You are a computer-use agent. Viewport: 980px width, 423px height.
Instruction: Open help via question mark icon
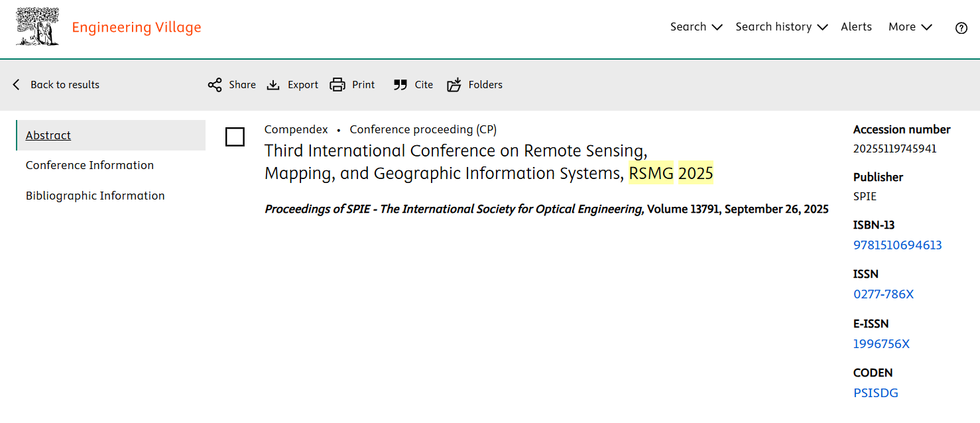point(961,28)
